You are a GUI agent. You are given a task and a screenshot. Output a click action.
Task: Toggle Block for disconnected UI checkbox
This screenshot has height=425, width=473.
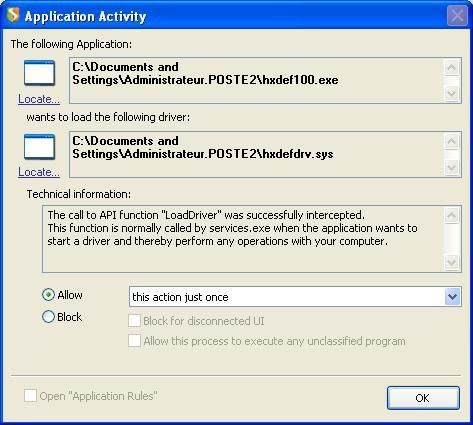pyautogui.click(x=134, y=321)
